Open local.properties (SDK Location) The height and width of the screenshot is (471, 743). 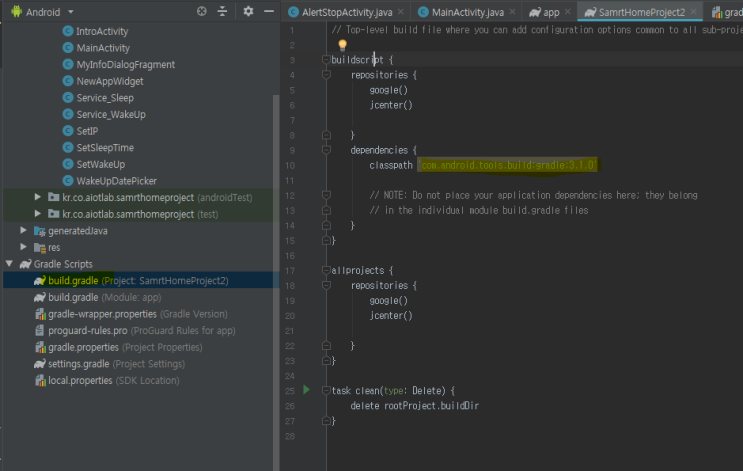[113, 380]
